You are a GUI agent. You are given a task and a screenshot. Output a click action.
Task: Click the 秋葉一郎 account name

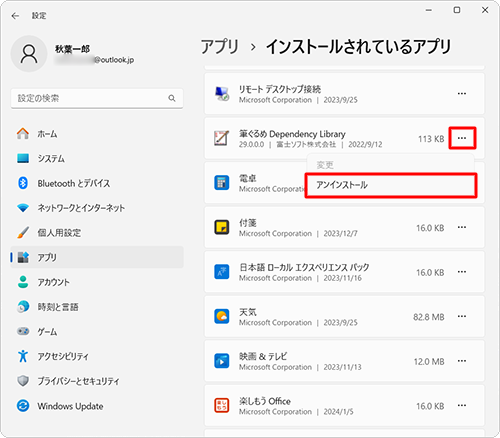pyautogui.click(x=72, y=49)
